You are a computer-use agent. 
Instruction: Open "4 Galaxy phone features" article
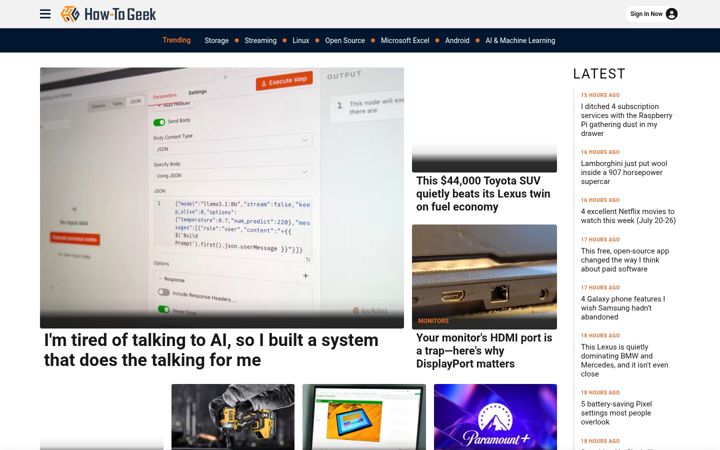pyautogui.click(x=623, y=308)
